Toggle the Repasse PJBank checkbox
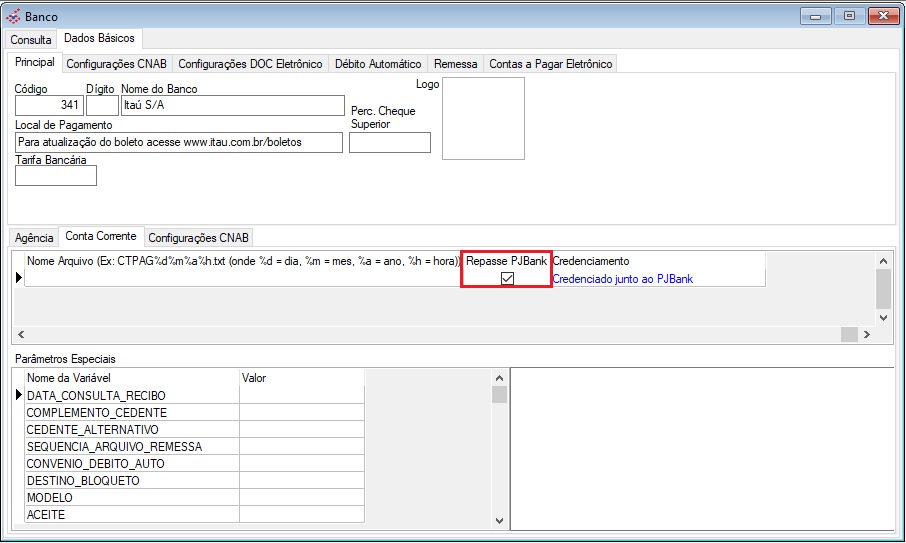The image size is (906, 543). click(x=507, y=278)
